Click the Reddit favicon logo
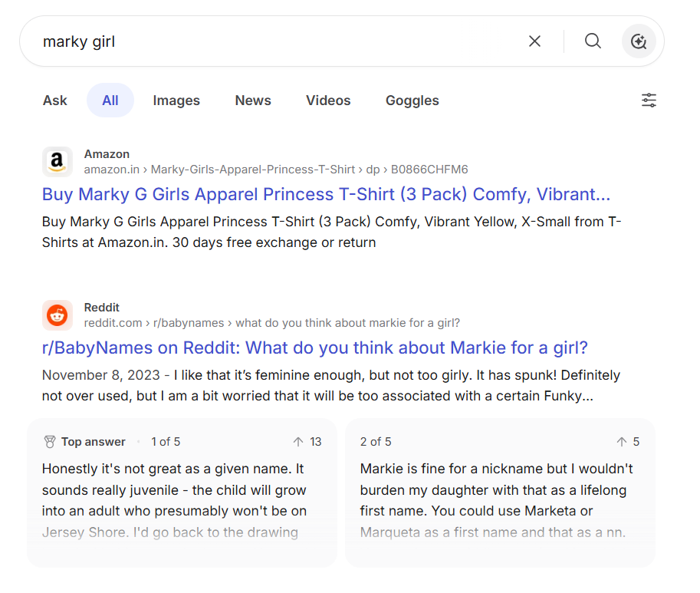700x593 pixels. click(x=58, y=315)
